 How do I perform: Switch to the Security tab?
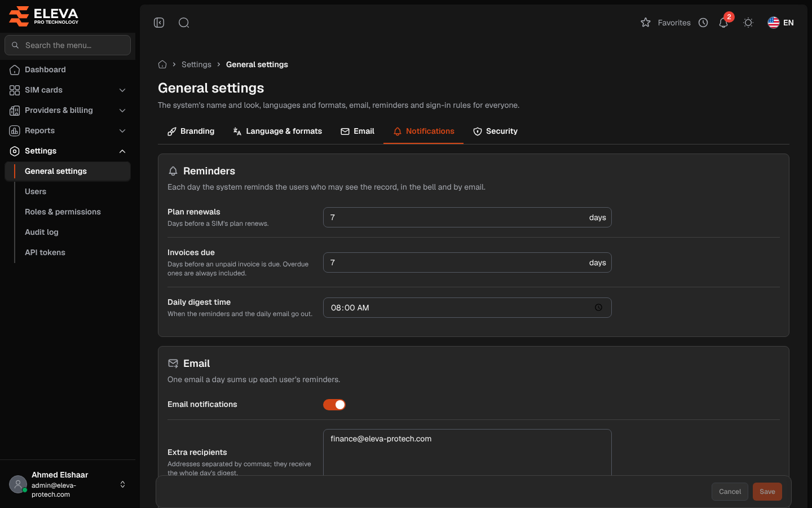click(495, 131)
